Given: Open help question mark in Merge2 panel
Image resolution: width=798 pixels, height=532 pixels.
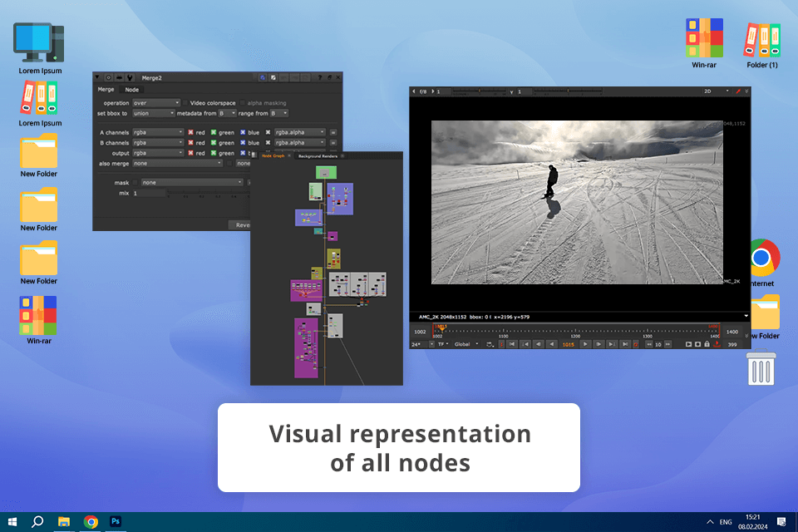Looking at the screenshot, I should [x=319, y=77].
